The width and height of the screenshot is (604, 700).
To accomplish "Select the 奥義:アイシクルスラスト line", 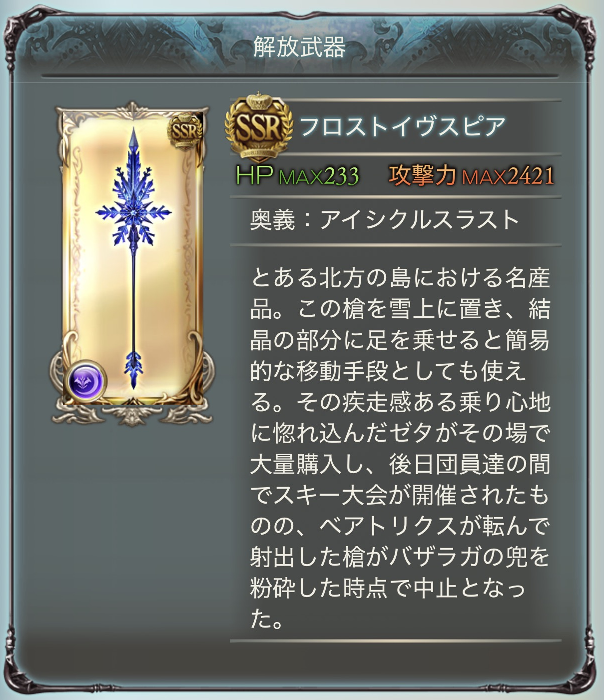I will click(385, 220).
